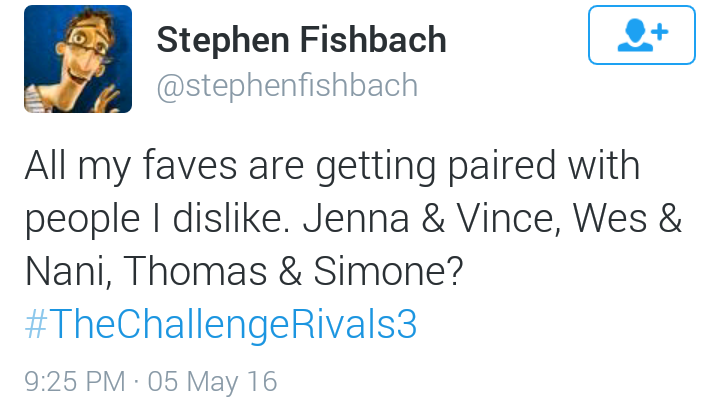Viewport: 720px width, 419px height.
Task: Select the word 'faves' in tweet
Action: pyautogui.click(x=190, y=165)
